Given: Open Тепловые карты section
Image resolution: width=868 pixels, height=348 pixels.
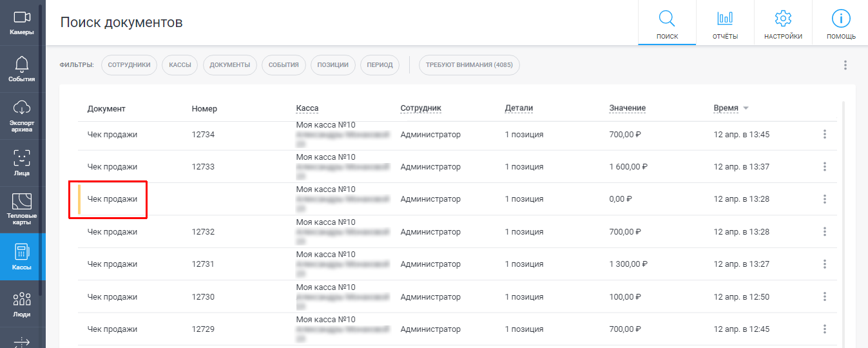Looking at the screenshot, I should (23, 209).
